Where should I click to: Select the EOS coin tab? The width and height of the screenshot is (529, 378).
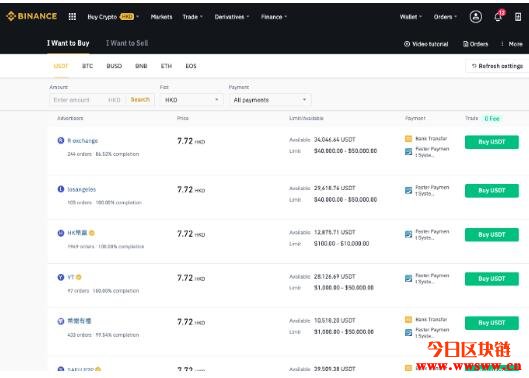pyautogui.click(x=191, y=66)
